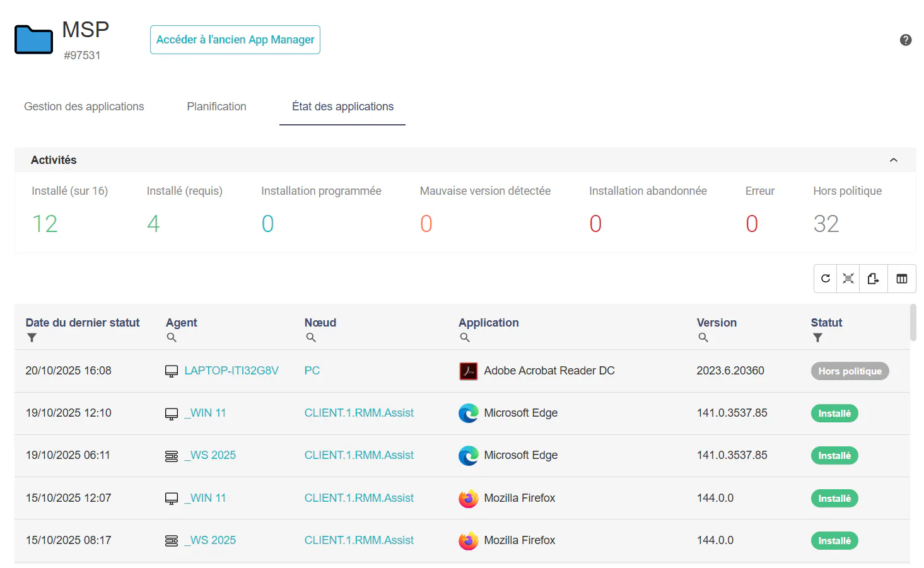Click the Firefox icon in the 15/10/2025 12:07 row
924x568 pixels.
(468, 499)
